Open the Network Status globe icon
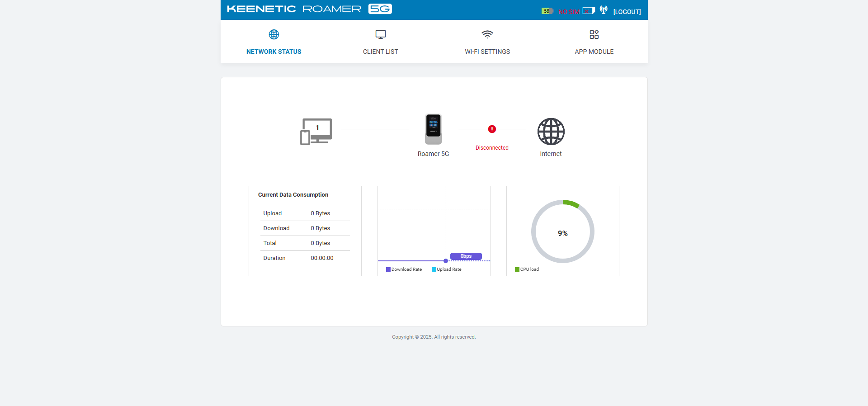The height and width of the screenshot is (406, 868). 274,34
